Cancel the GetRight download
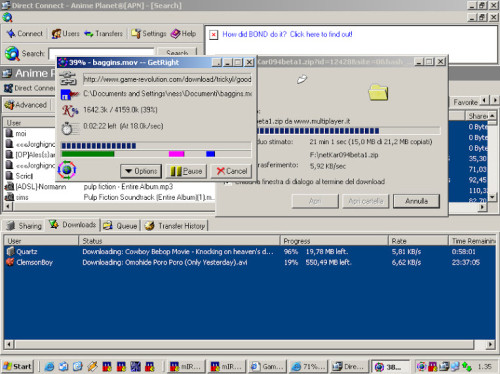This screenshot has height=374, width=500. [x=231, y=171]
